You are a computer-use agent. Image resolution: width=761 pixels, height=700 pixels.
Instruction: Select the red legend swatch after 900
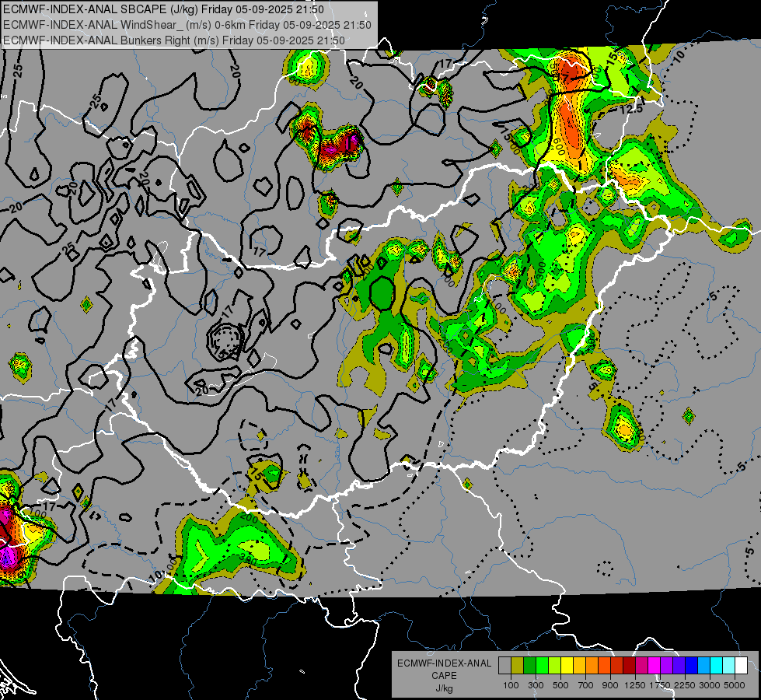click(617, 665)
